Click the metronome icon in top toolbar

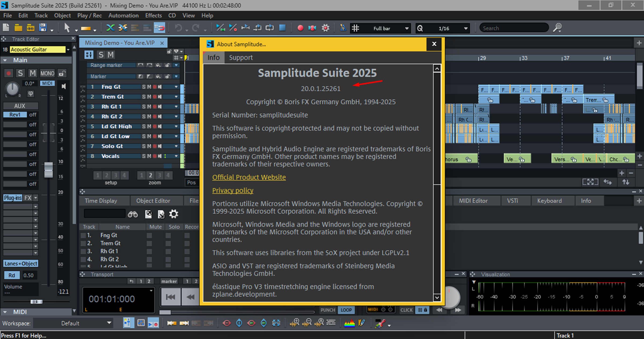click(x=343, y=28)
